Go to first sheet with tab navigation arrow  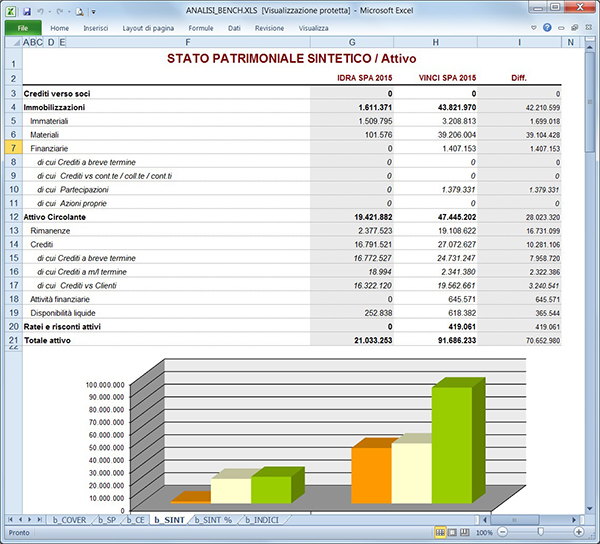click(x=10, y=520)
